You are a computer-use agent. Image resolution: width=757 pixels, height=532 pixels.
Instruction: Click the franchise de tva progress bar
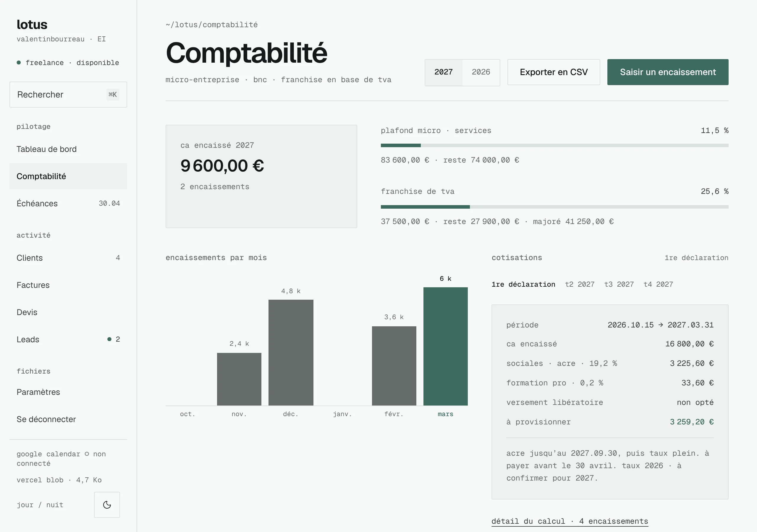click(554, 207)
